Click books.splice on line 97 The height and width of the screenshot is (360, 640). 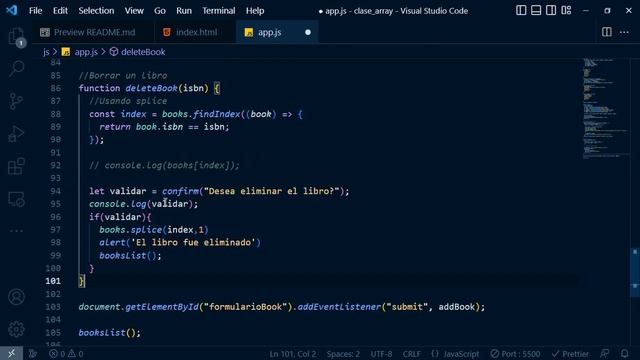point(130,230)
